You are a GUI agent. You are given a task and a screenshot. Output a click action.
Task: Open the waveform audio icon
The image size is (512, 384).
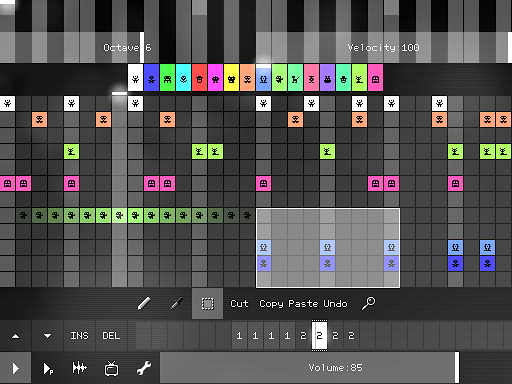point(79,368)
